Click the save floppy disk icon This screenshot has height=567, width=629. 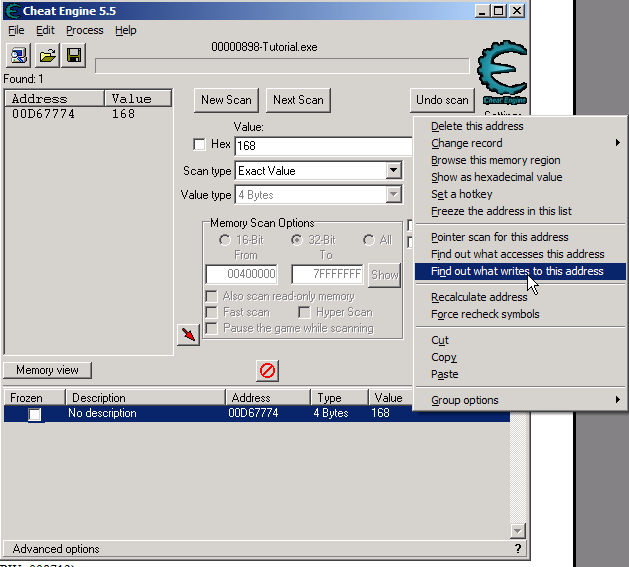point(74,55)
